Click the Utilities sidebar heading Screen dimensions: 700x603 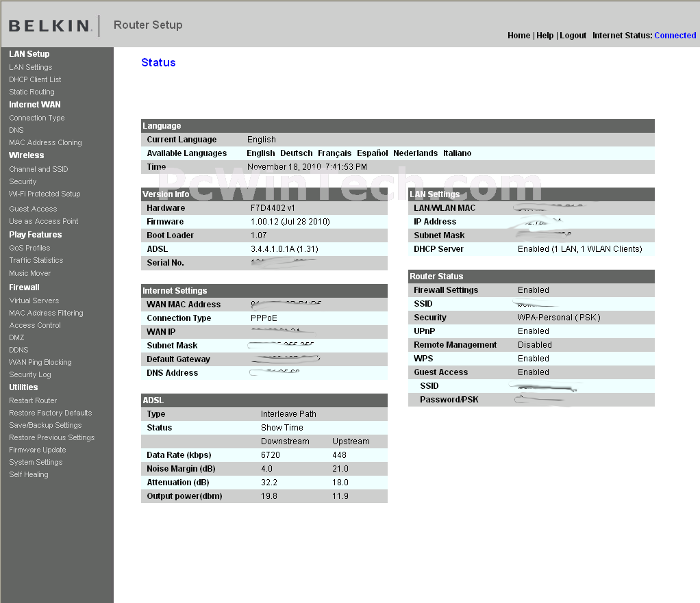pos(23,387)
